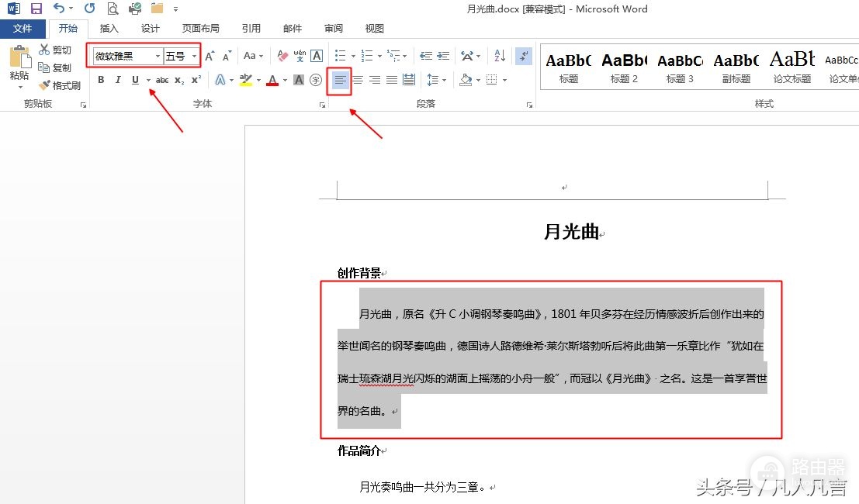859x504 pixels.
Task: Switch to the 页面布局 tab
Action: [x=200, y=29]
